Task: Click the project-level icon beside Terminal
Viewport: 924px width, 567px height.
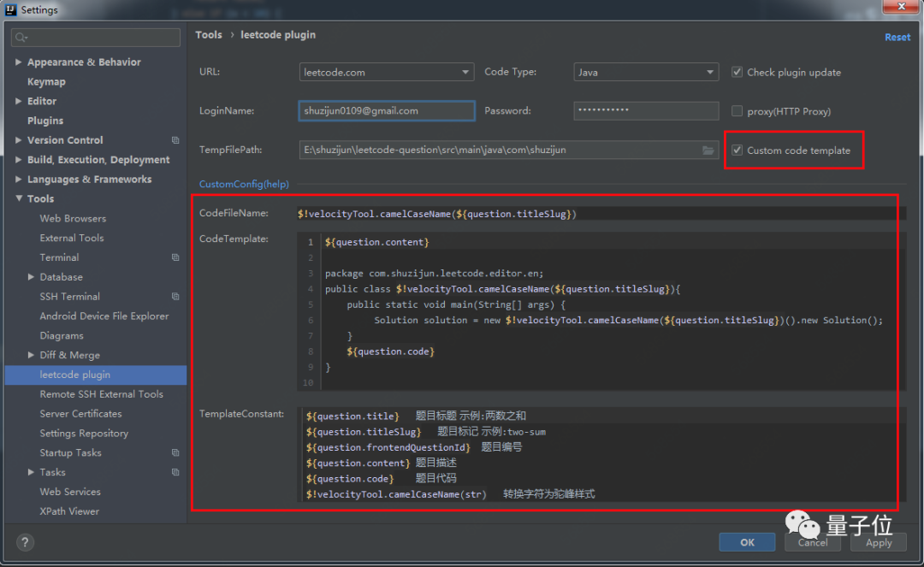Action: (x=175, y=257)
